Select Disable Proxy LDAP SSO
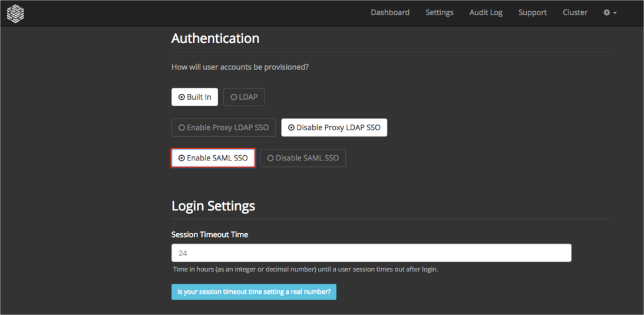This screenshot has height=315, width=644. tap(334, 127)
